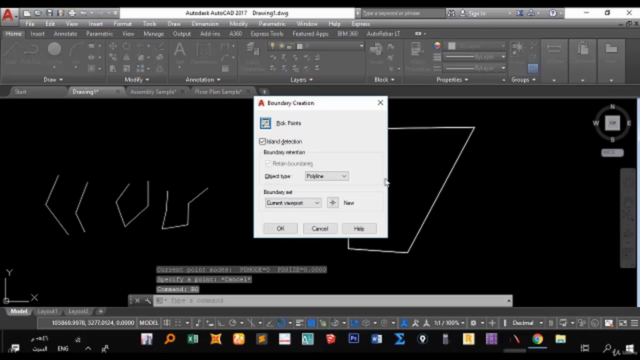Click the workspace switching gear icon
640x360 pixels.
point(473,323)
